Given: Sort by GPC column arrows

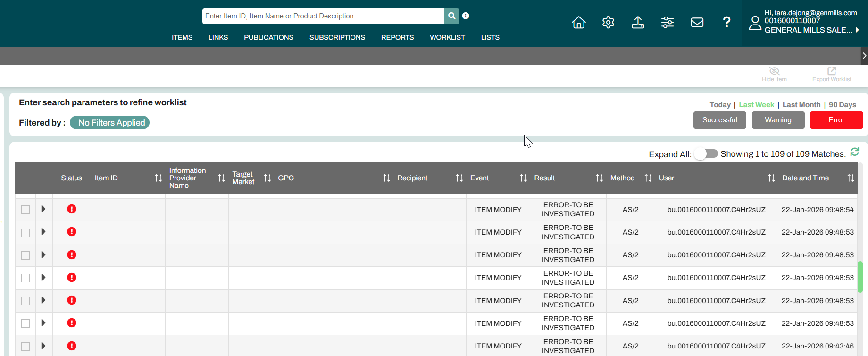Looking at the screenshot, I should pyautogui.click(x=387, y=178).
